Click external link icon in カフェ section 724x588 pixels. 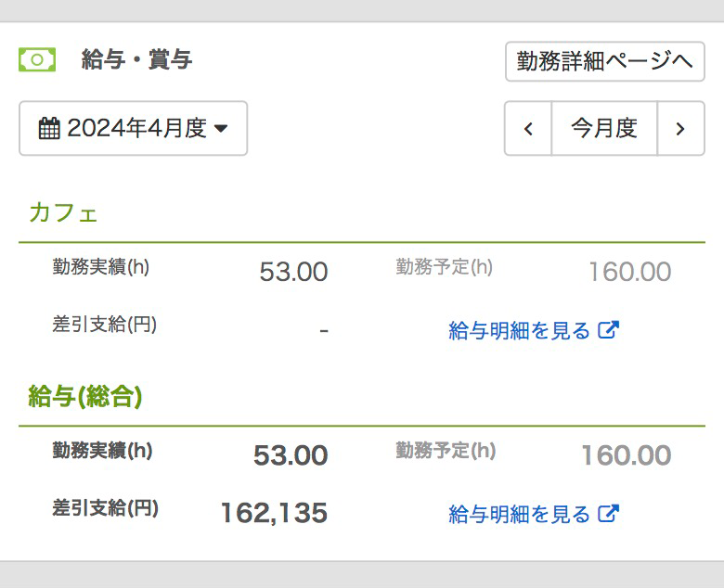coord(608,330)
